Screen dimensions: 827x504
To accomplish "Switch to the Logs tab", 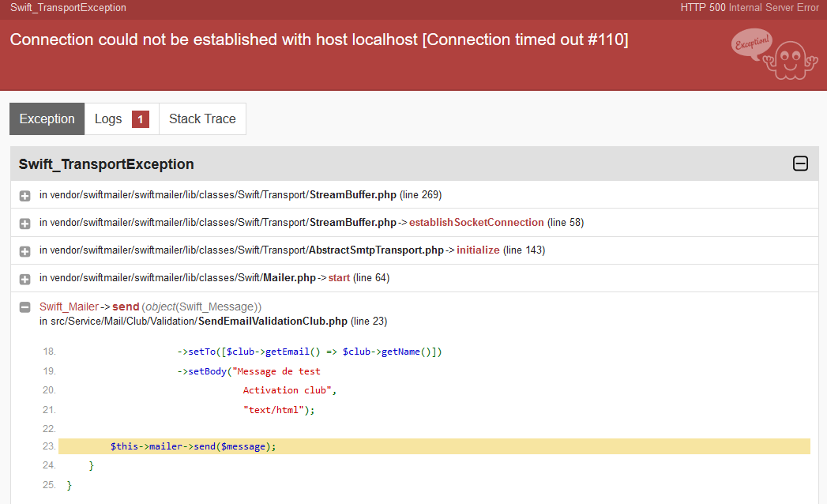I will click(x=108, y=118).
